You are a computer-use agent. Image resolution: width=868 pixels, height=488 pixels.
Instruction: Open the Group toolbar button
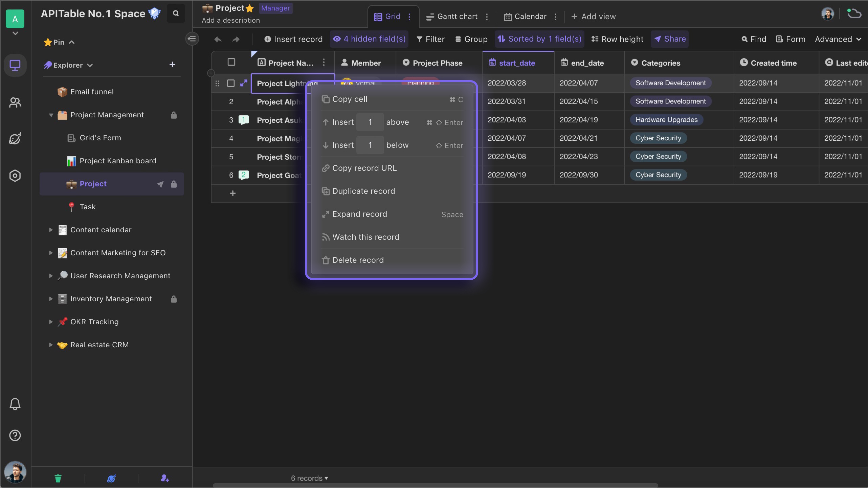tap(471, 39)
